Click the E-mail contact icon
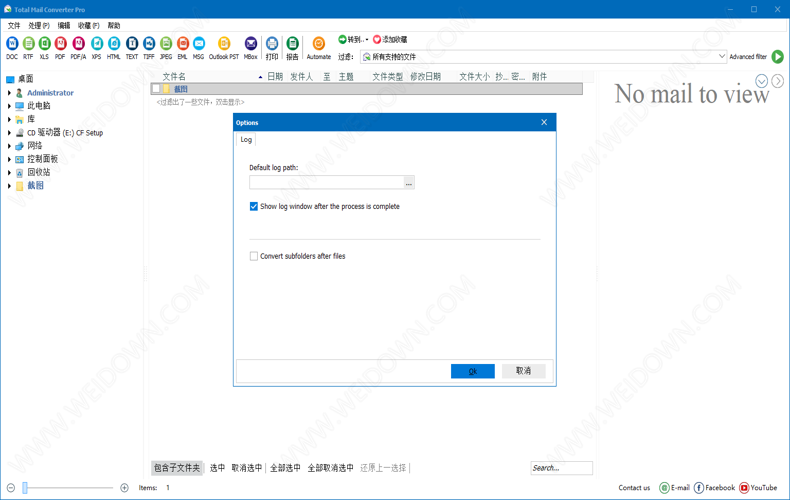 pos(664,487)
